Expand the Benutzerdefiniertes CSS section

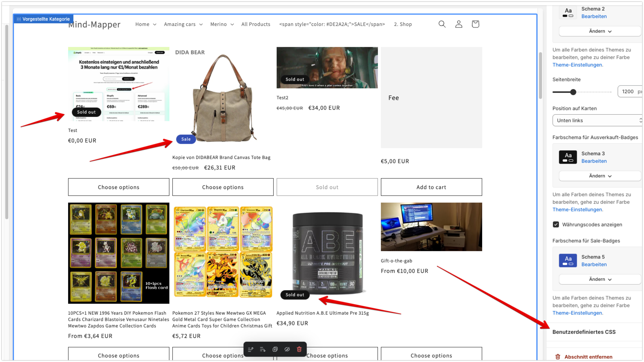tap(584, 332)
